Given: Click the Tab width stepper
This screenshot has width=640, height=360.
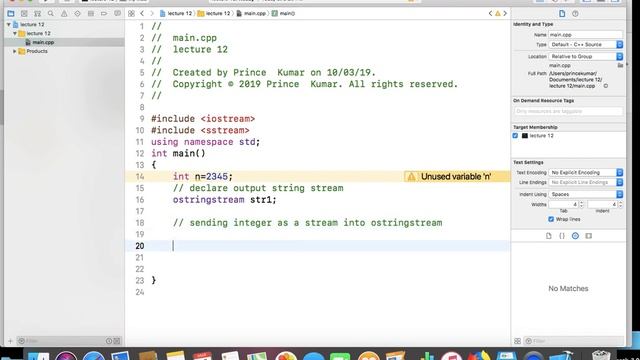Looking at the screenshot, I should pyautogui.click(x=582, y=204).
